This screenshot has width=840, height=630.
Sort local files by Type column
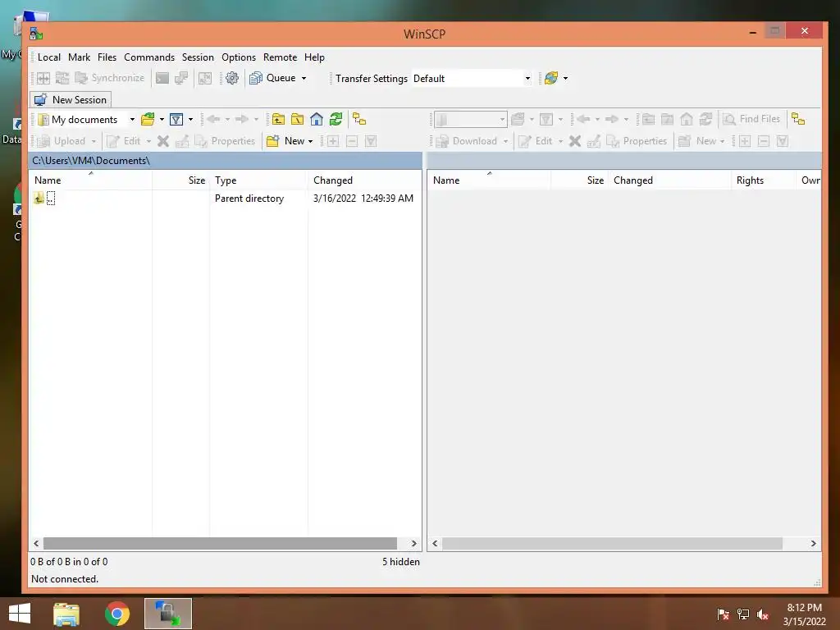(x=258, y=180)
